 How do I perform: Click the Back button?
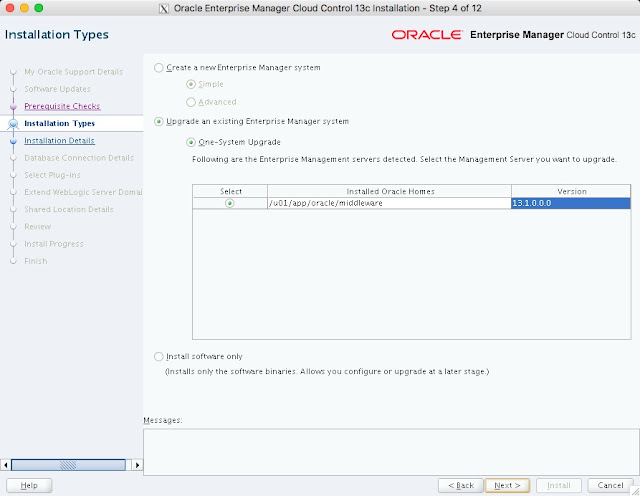tap(461, 485)
